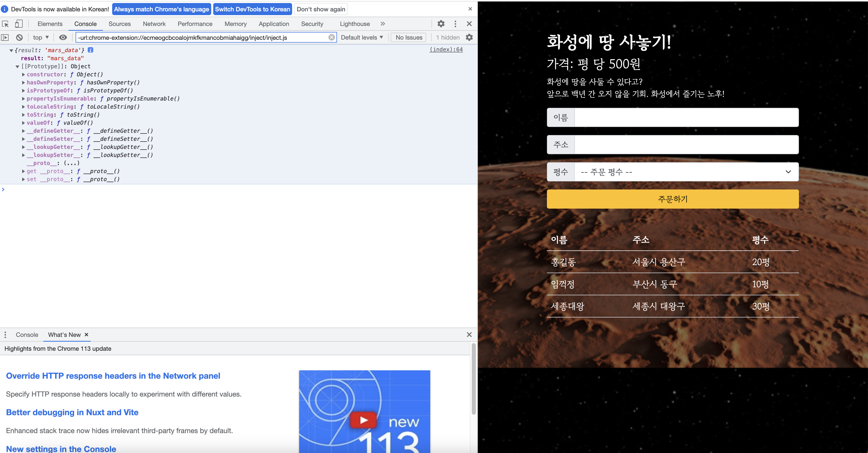Click the 세종시 대왕구 table cell
This screenshot has height=453, width=868.
click(659, 306)
